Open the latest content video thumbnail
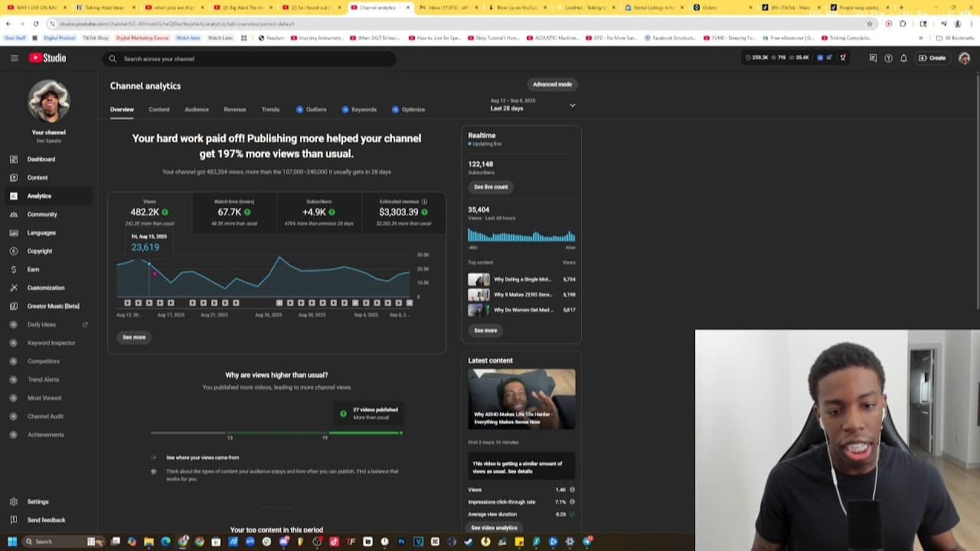Image resolution: width=980 pixels, height=551 pixels. 521,399
